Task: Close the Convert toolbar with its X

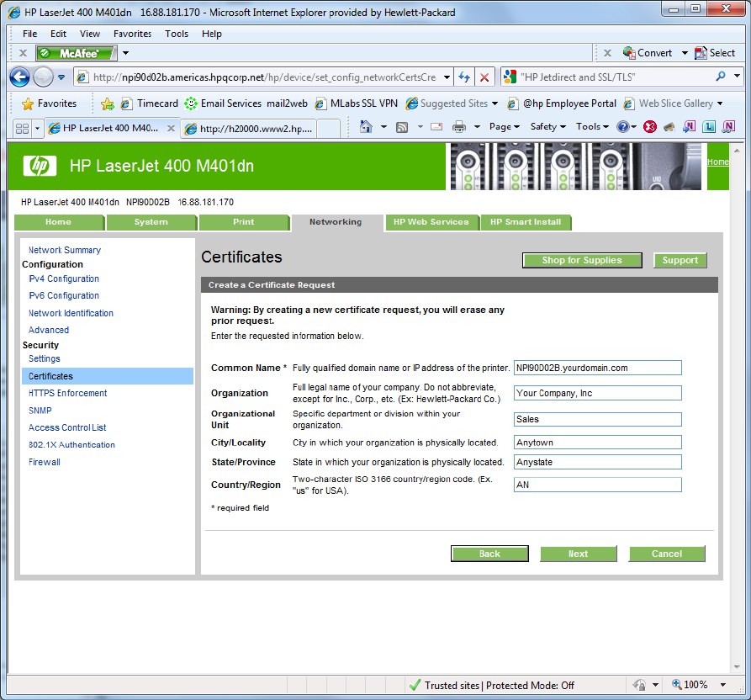Action: (x=607, y=53)
